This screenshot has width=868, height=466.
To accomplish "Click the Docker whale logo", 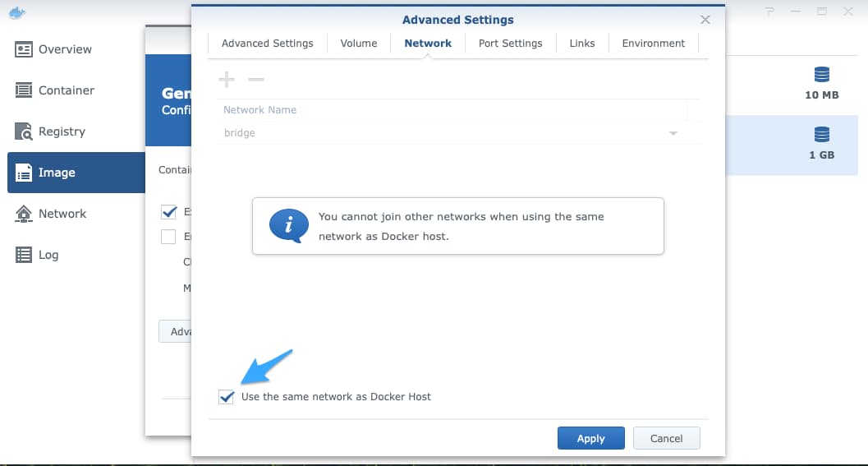I will [15, 12].
